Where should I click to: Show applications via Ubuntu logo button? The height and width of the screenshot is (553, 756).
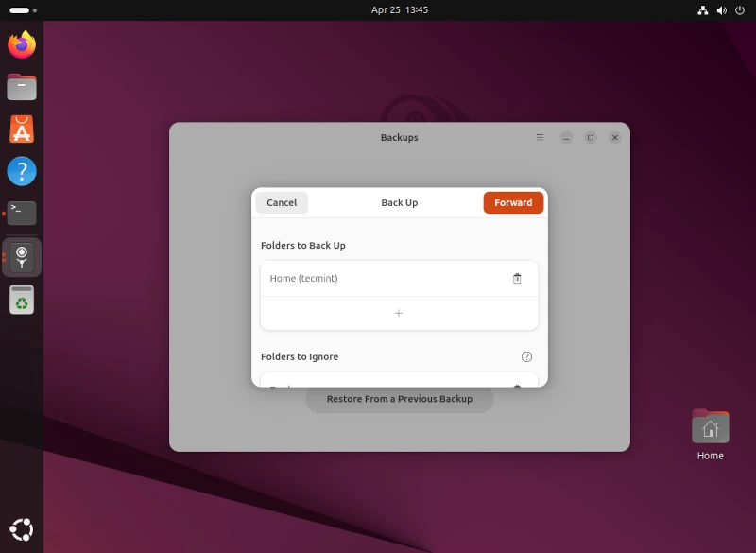(x=22, y=529)
